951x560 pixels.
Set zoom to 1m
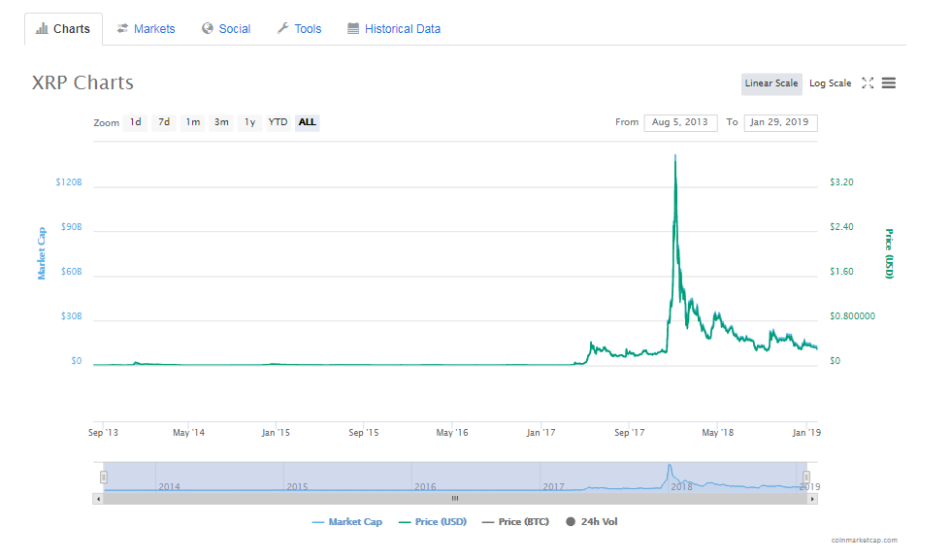pyautogui.click(x=193, y=122)
